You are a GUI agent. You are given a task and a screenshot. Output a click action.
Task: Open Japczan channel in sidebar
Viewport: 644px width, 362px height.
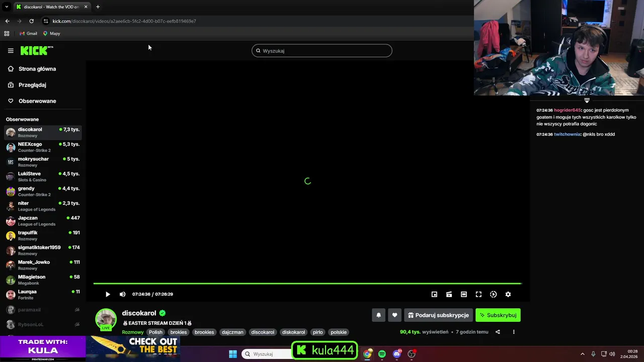(x=43, y=221)
